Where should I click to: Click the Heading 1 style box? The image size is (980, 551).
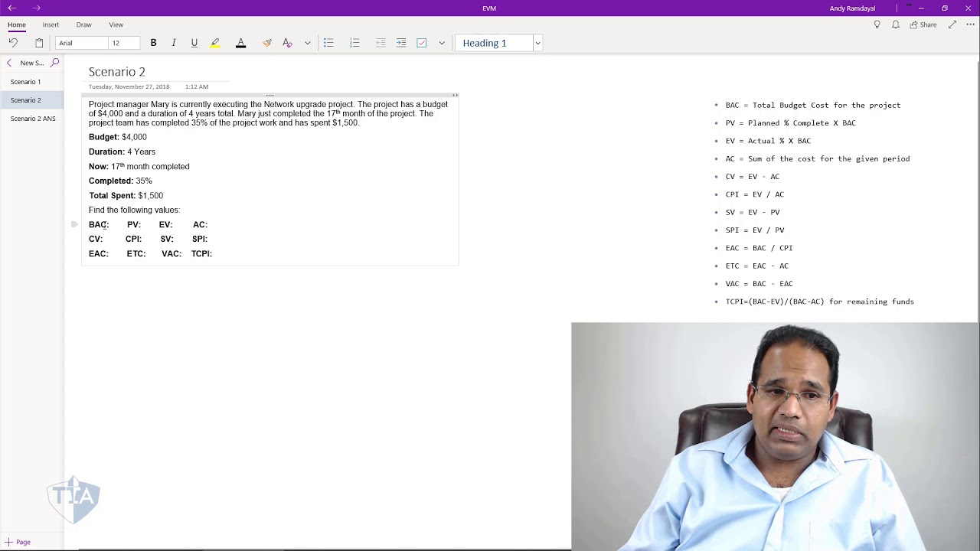(494, 43)
